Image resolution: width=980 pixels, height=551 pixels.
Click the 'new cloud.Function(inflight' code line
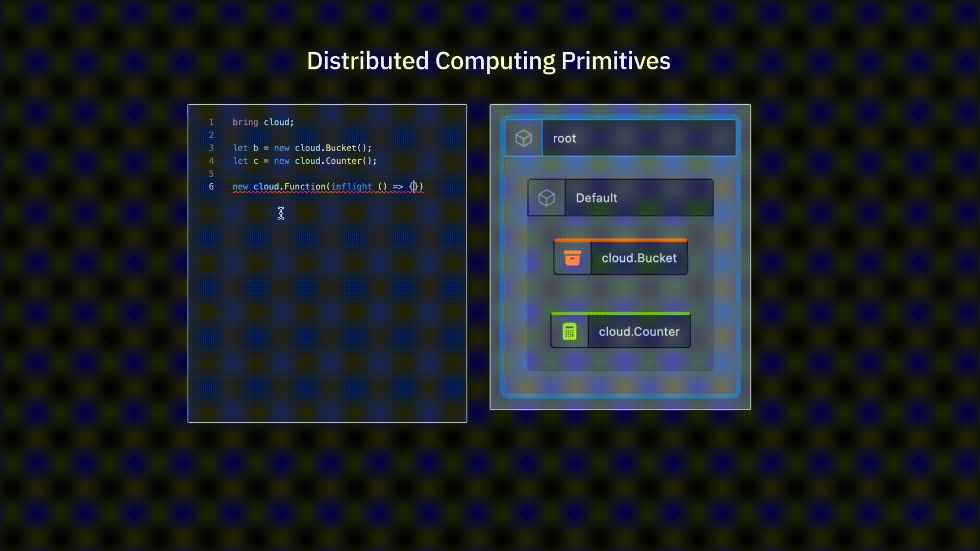(x=328, y=187)
